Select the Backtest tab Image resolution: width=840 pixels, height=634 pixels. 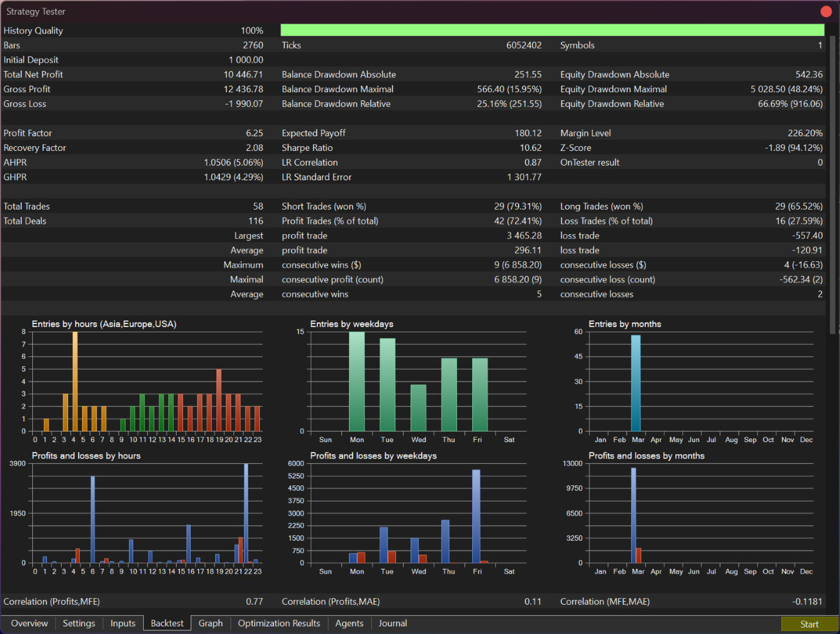167,623
